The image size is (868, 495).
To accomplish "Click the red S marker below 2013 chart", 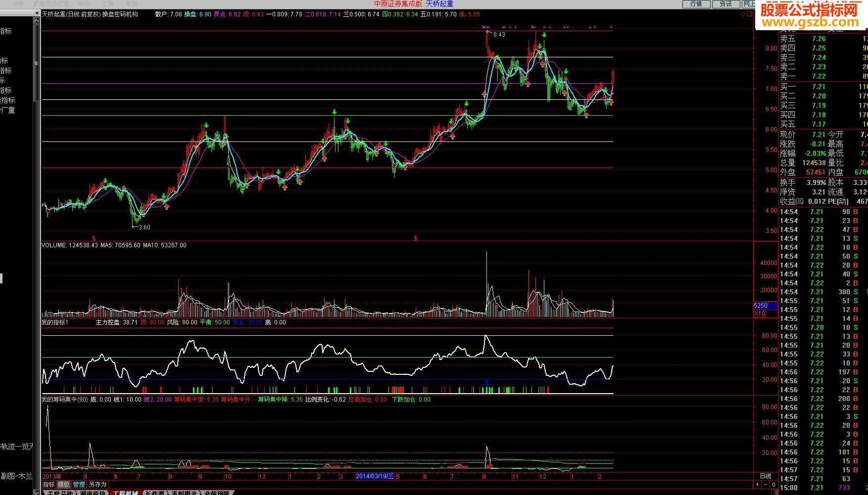I will coord(94,238).
